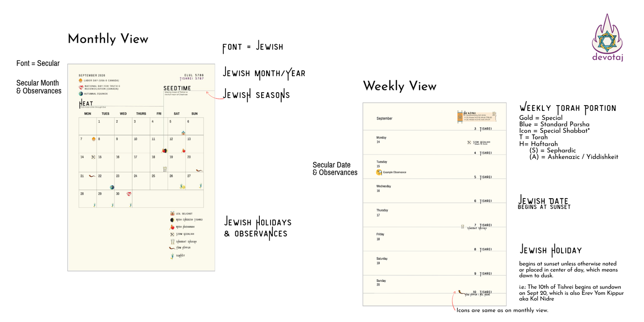Viewport: 644px width, 322px height.
Task: Click the September 17 calendar cell
Action: [141, 163]
